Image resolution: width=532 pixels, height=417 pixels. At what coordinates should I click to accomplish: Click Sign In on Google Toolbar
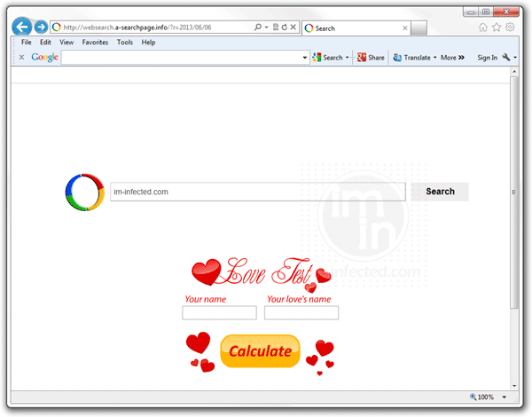(x=487, y=58)
